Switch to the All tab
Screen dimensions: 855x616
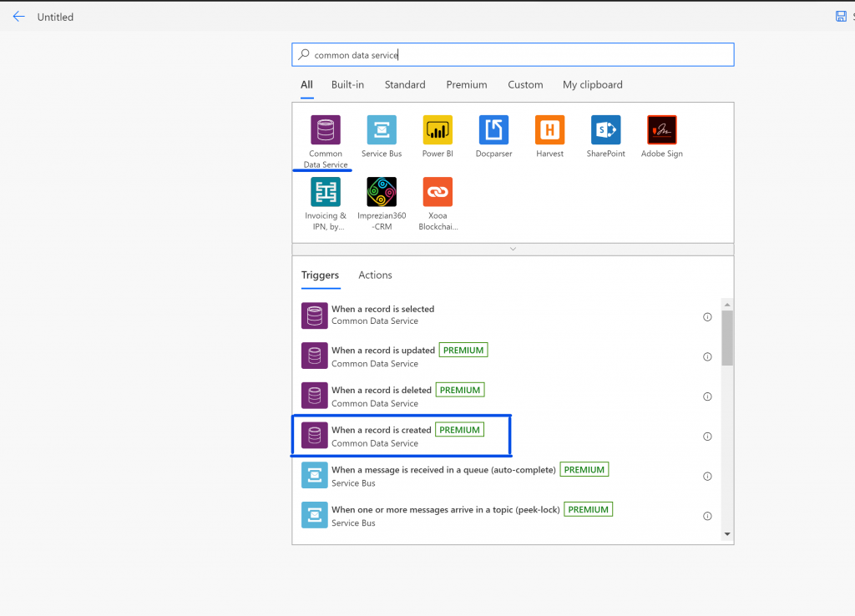[307, 85]
